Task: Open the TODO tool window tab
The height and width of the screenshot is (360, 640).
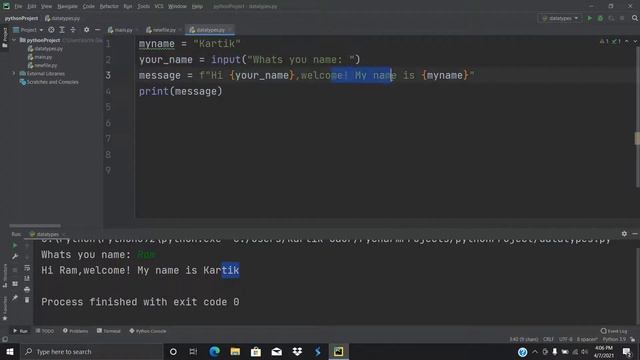Action: pyautogui.click(x=45, y=331)
